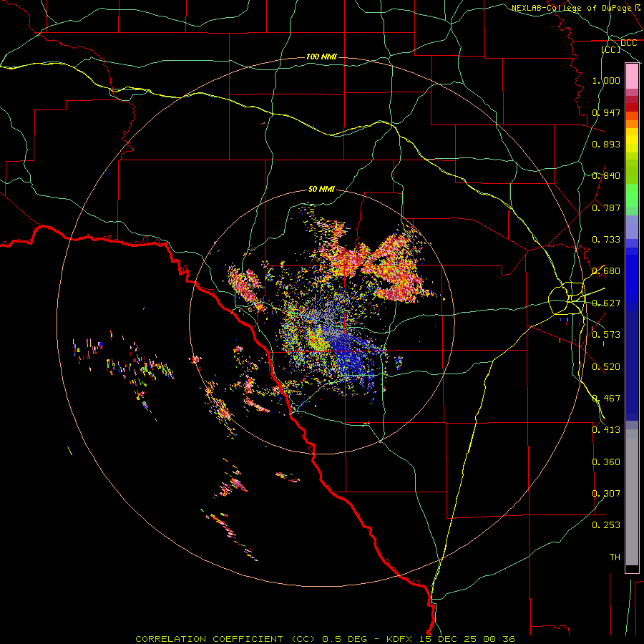This screenshot has width=644, height=644.
Task: Click the DCC label above the color scale
Action: [628, 43]
